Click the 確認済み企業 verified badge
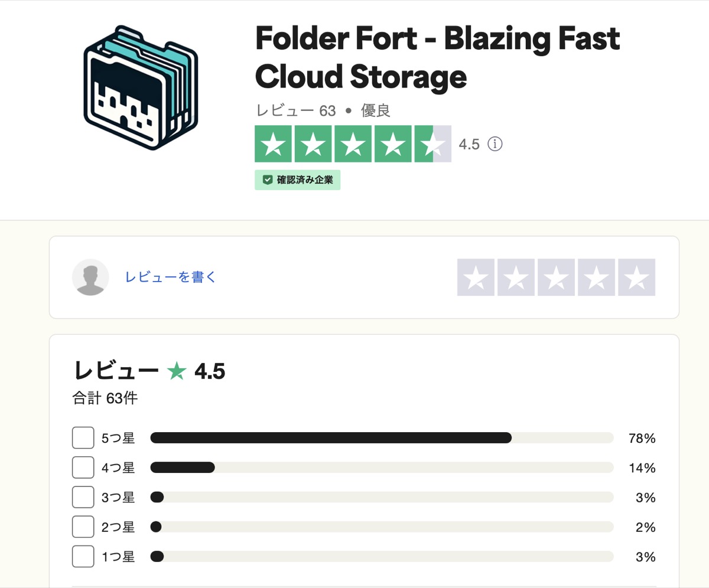The height and width of the screenshot is (588, 709). point(297,179)
